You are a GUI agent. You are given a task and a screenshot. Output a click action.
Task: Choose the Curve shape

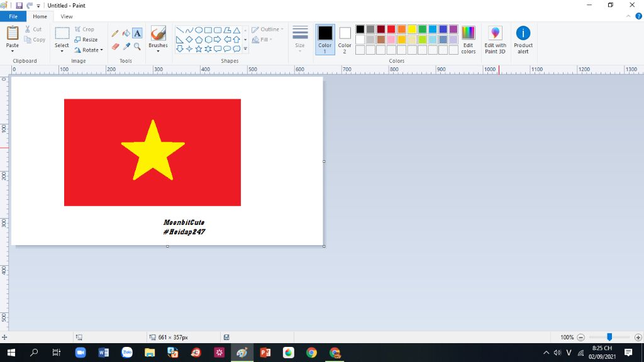[189, 30]
